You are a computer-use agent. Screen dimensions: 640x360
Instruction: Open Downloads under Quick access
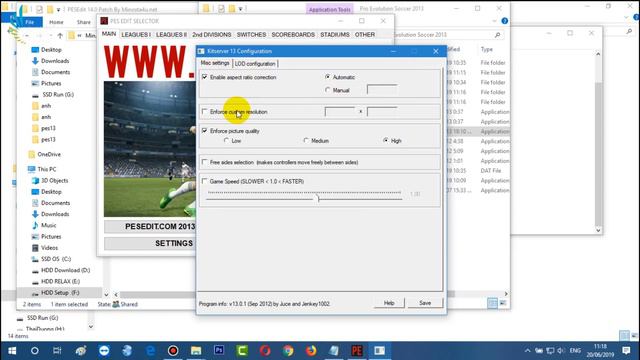tap(55, 61)
